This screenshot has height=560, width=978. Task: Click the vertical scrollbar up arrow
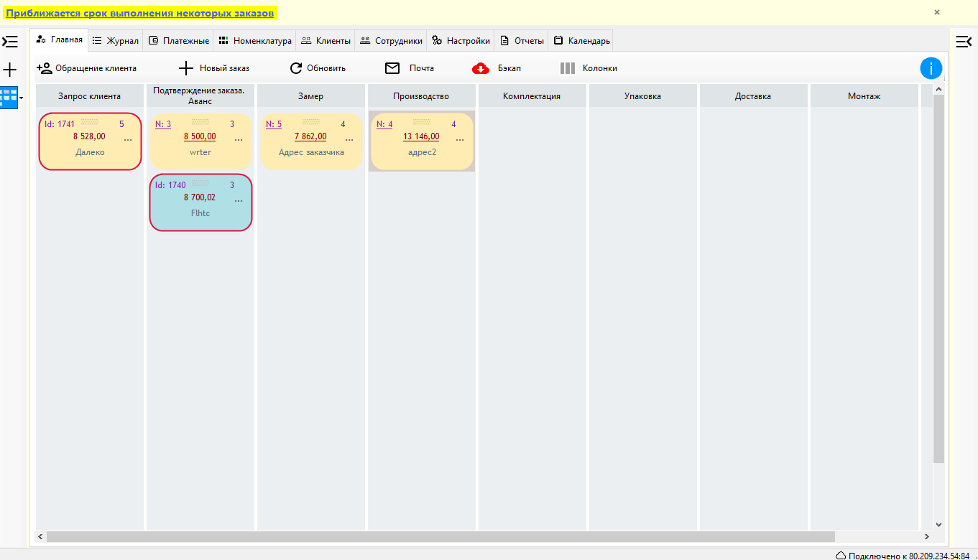[x=939, y=89]
